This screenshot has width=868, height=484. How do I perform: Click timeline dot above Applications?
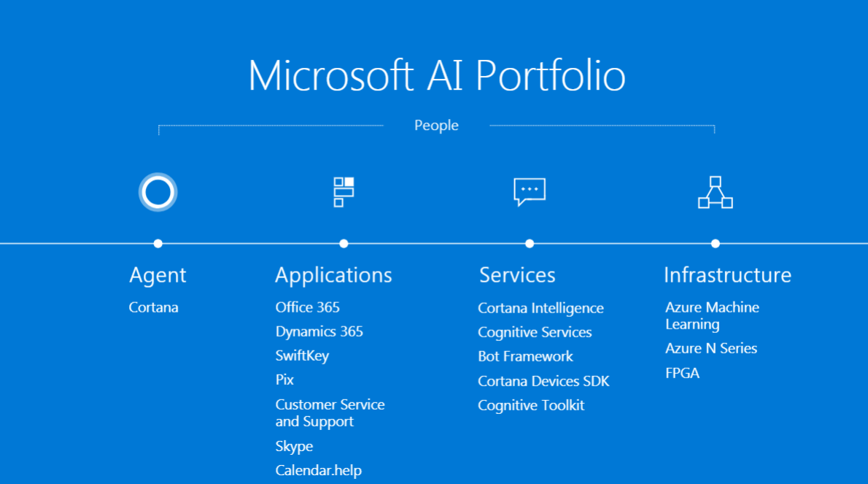pos(344,244)
